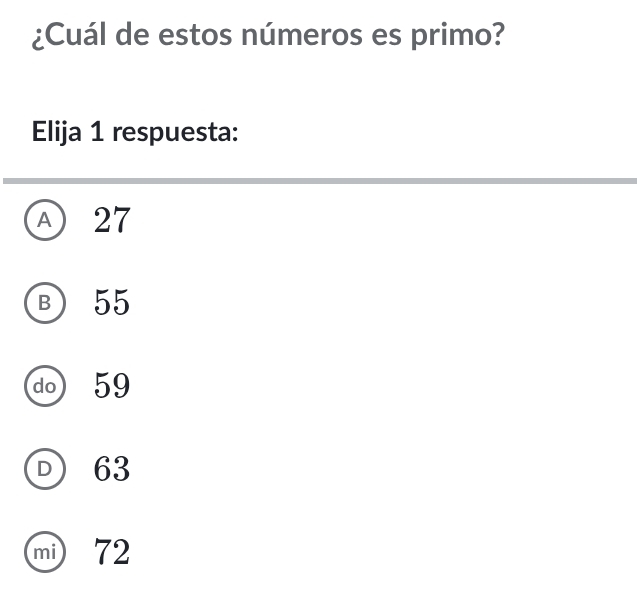The height and width of the screenshot is (595, 637).
Task: Click the gray divider line above answers
Action: pyautogui.click(x=318, y=181)
